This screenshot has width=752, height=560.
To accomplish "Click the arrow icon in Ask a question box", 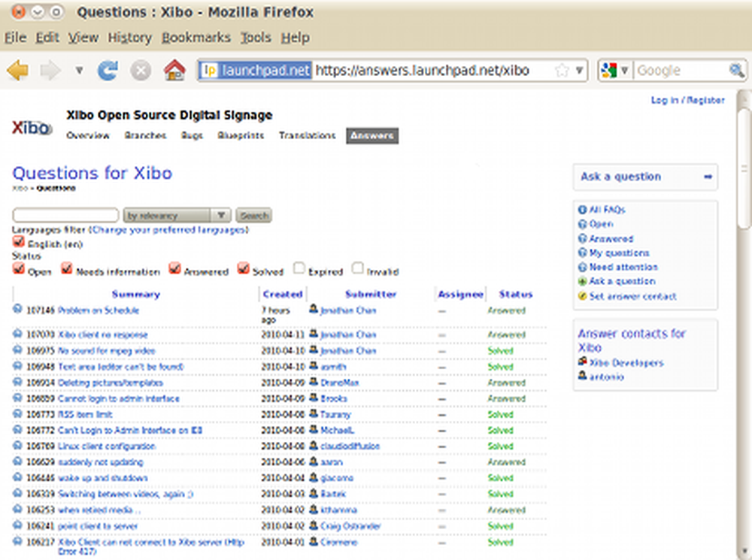I will point(708,177).
